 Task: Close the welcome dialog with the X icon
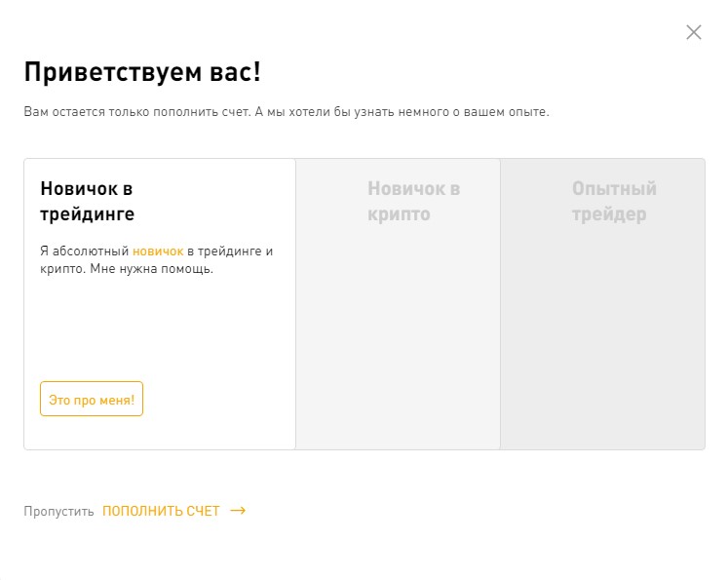[694, 32]
